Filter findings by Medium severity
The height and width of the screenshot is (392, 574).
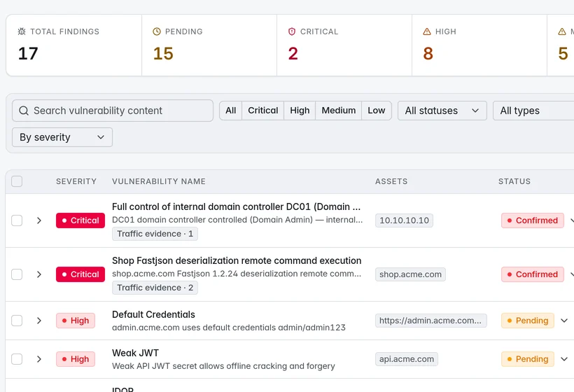(339, 111)
